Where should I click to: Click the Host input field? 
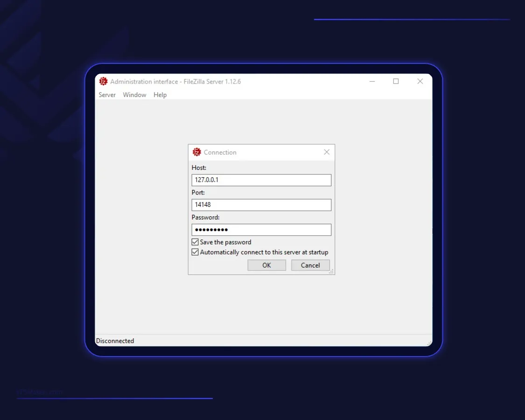coord(261,180)
